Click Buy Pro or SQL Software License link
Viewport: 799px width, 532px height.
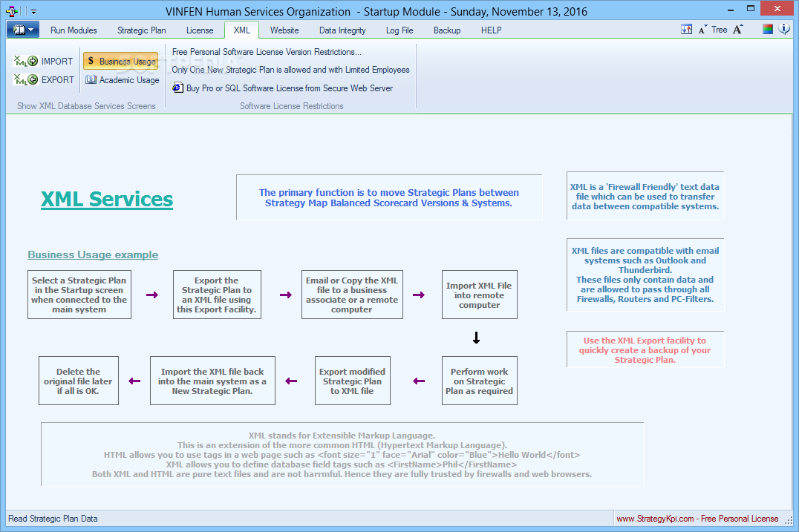(283, 88)
